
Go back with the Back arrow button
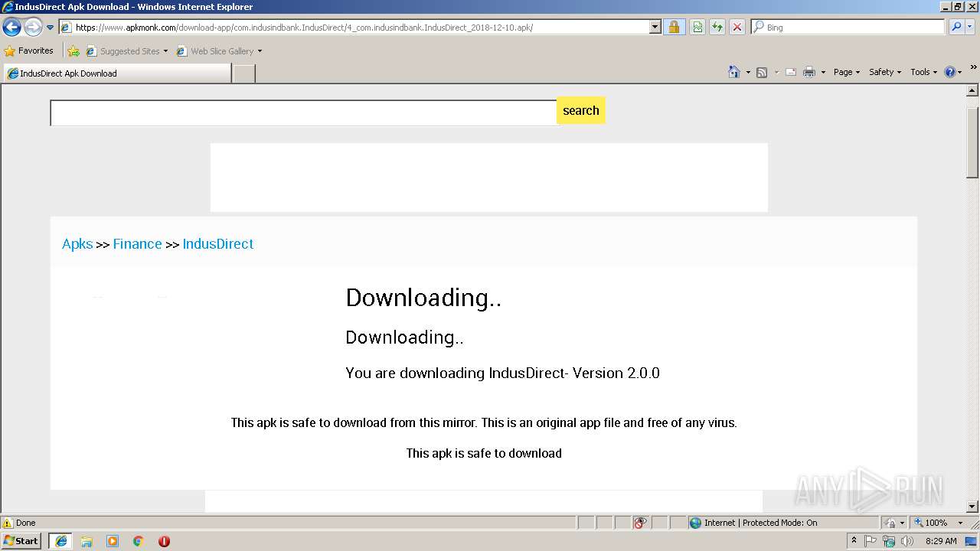[12, 28]
